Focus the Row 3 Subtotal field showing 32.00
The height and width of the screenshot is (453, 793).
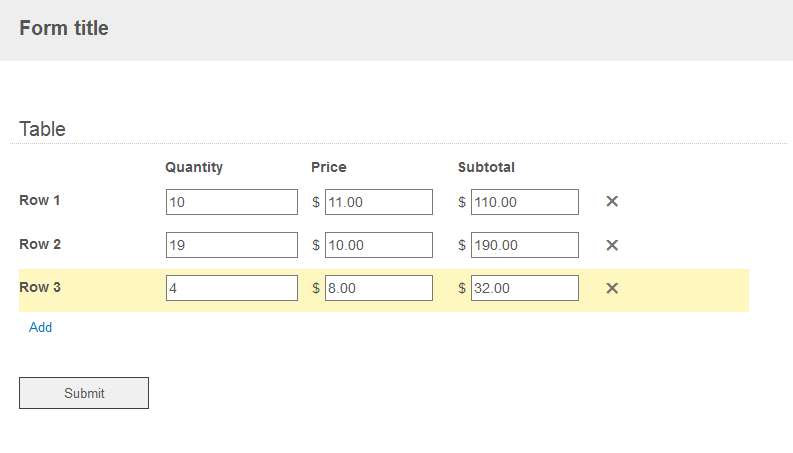(524, 288)
